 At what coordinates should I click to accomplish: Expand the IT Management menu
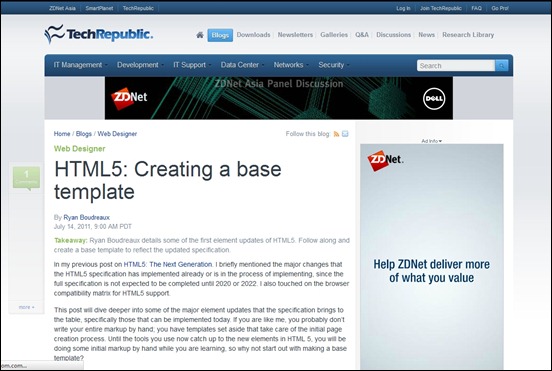click(80, 65)
